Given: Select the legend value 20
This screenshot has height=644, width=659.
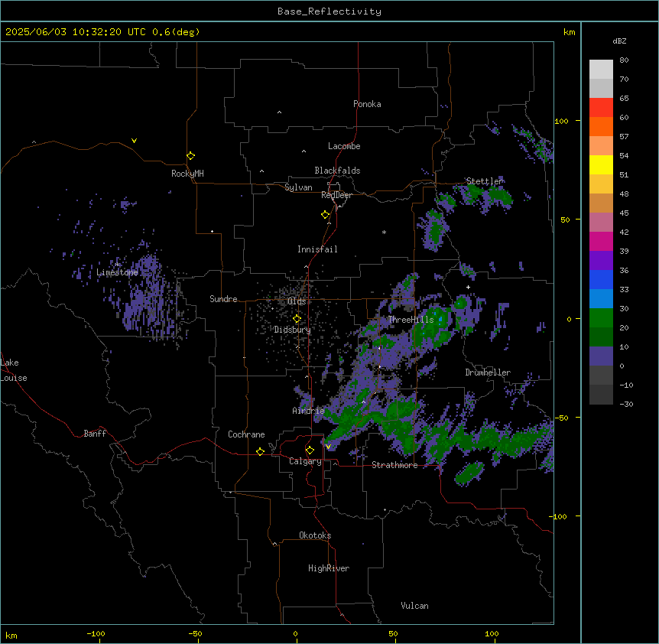Looking at the screenshot, I should tap(624, 327).
